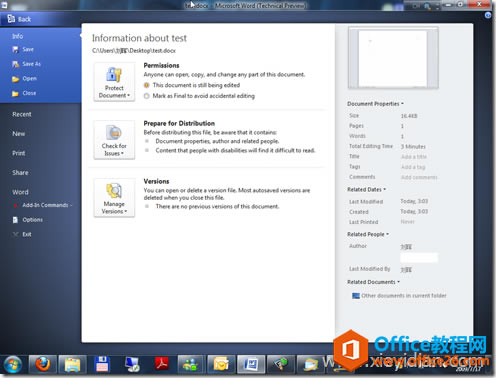496x378 pixels.
Task: Click the Close folder icon
Action: point(15,93)
